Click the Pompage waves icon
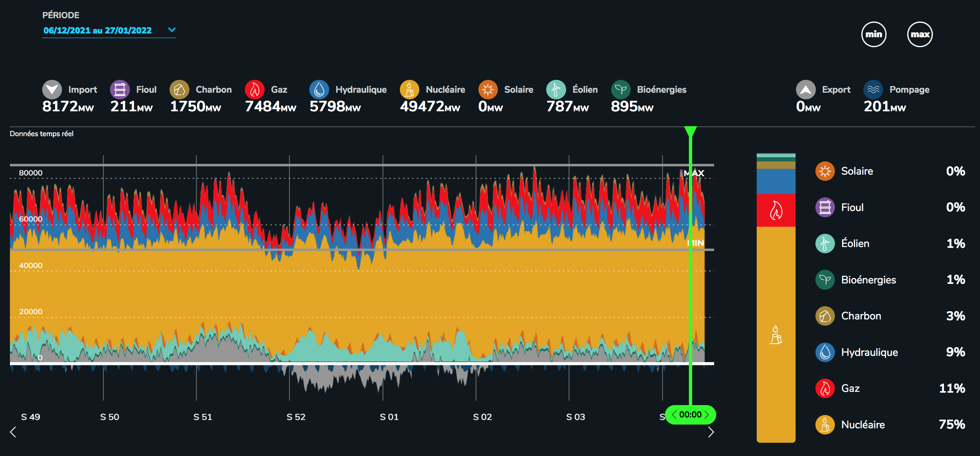 point(873,89)
